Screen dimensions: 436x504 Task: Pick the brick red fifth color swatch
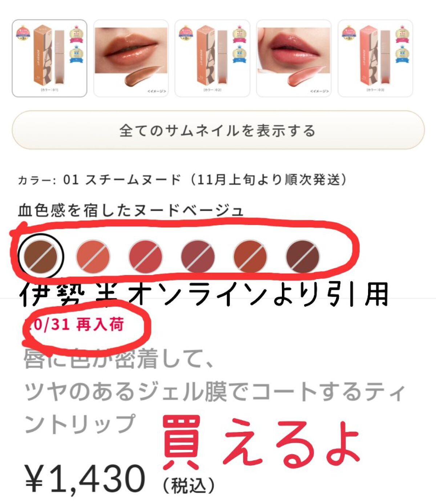point(250,256)
